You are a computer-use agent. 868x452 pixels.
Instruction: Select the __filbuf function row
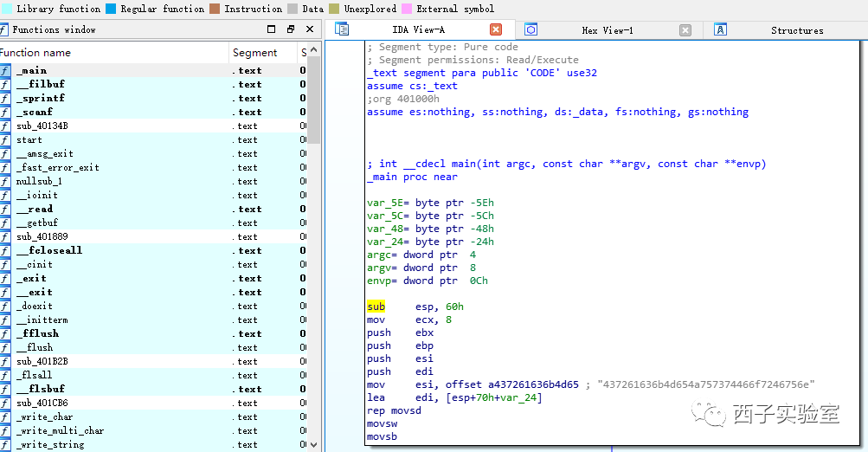point(154,84)
